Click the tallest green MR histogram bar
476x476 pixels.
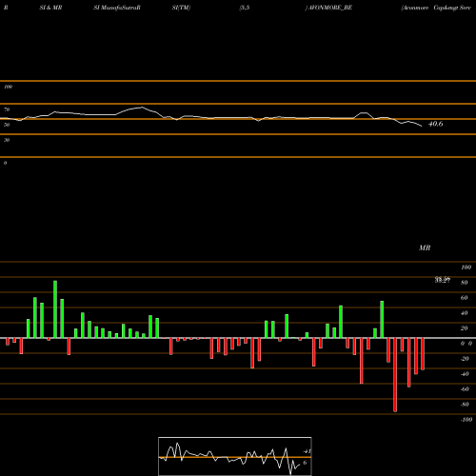click(55, 309)
